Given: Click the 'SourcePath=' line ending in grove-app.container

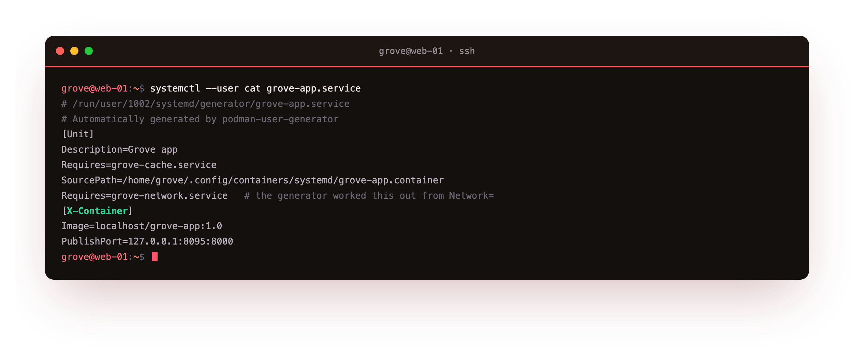Looking at the screenshot, I should tap(253, 180).
